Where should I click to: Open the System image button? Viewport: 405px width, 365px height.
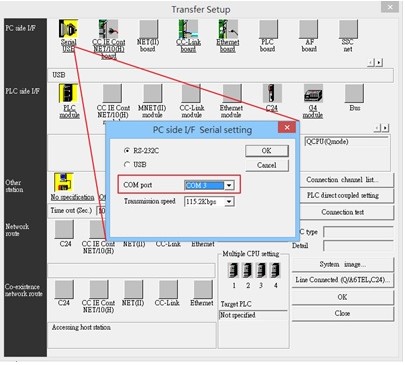(343, 264)
